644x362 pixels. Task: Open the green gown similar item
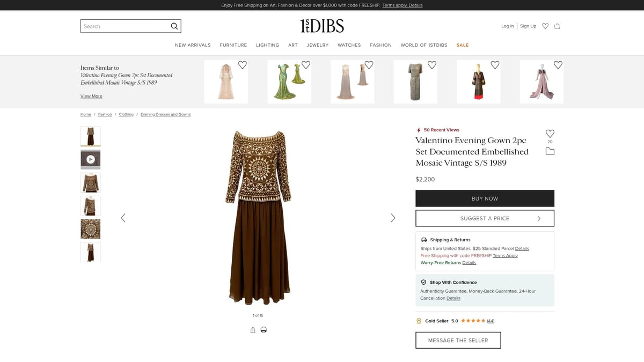(289, 82)
